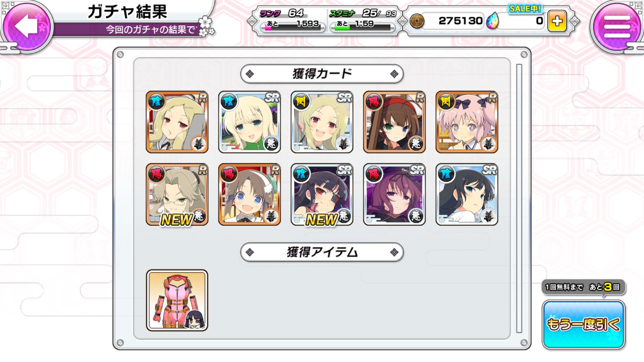Tap the 獲得カード section header
The image size is (644, 362).
coord(322,74)
